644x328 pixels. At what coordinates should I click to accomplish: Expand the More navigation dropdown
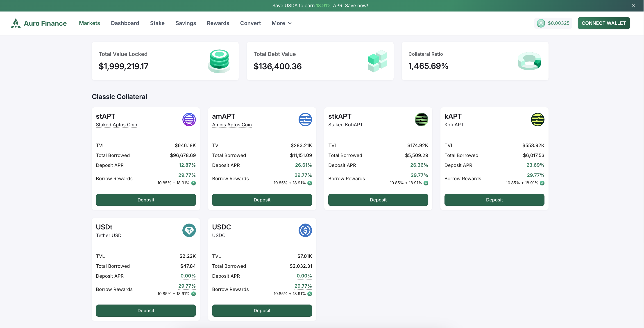(281, 23)
